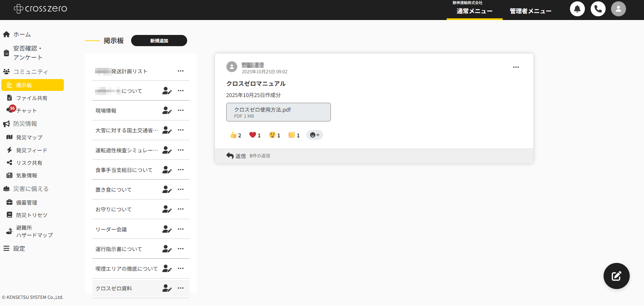Download the クロスゼロ使用方法.pdf attachment
The height and width of the screenshot is (306, 644).
click(278, 112)
